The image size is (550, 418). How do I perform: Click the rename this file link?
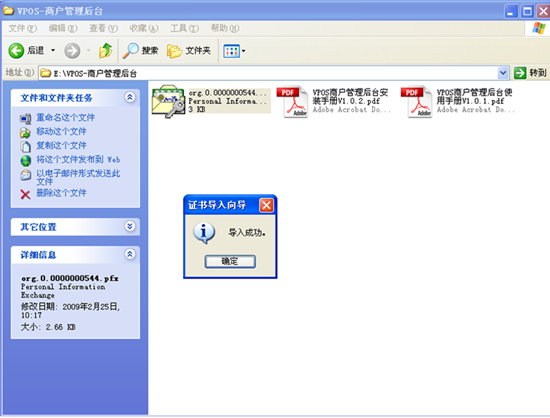click(x=66, y=117)
